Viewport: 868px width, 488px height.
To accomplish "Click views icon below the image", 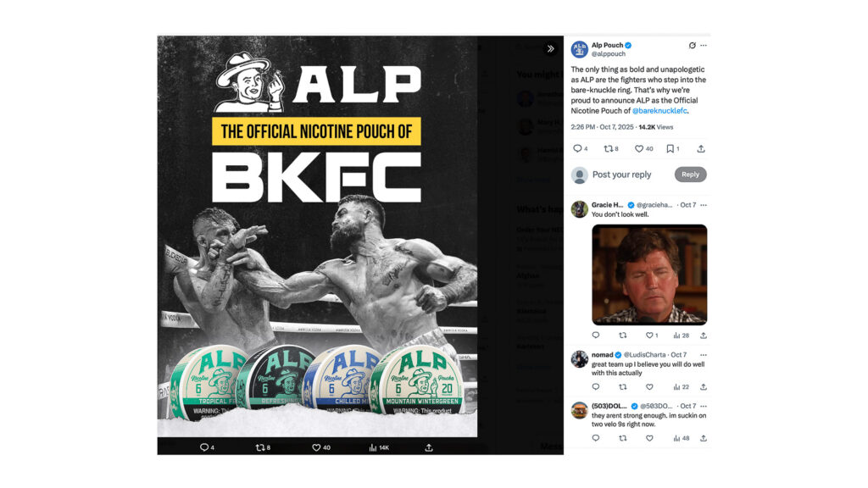I will (379, 447).
